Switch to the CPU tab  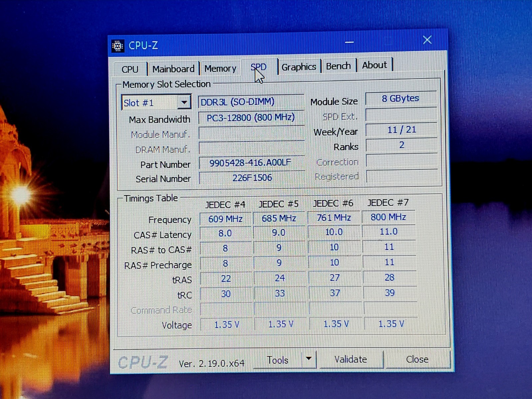130,69
